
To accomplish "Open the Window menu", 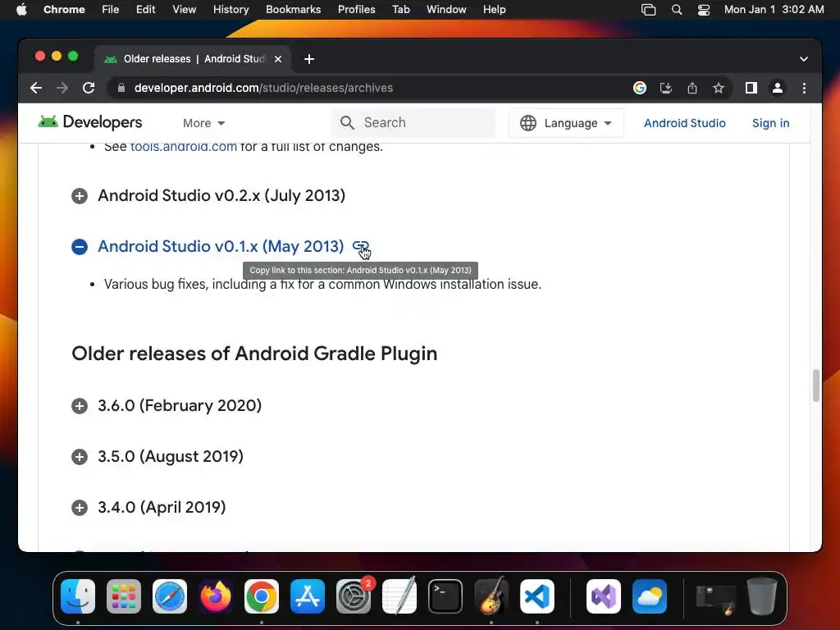I will tap(446, 10).
